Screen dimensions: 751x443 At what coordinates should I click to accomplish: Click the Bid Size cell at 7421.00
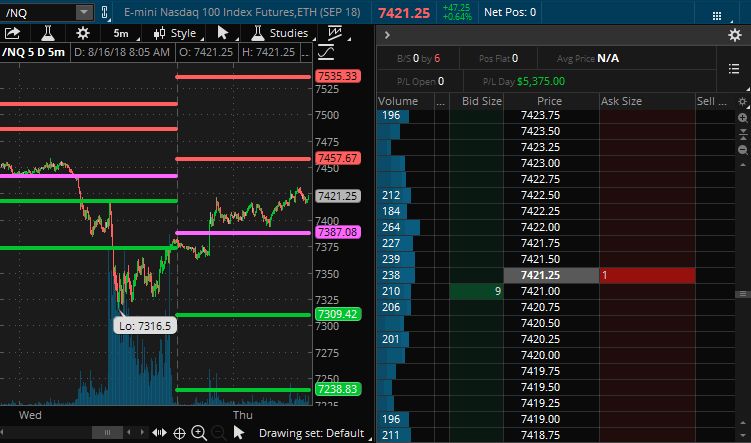coord(476,290)
